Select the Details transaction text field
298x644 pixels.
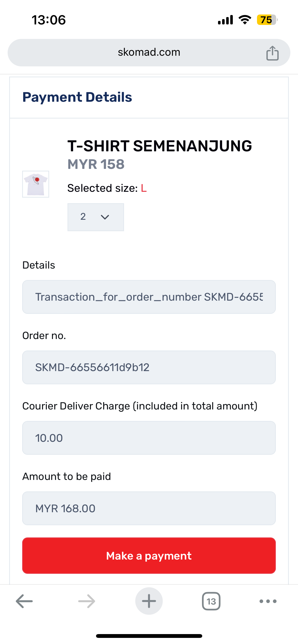[x=149, y=297]
